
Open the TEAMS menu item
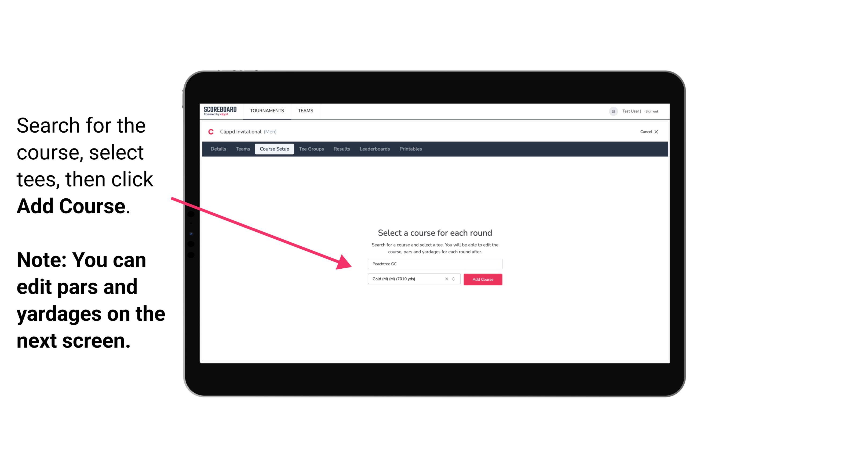[305, 110]
